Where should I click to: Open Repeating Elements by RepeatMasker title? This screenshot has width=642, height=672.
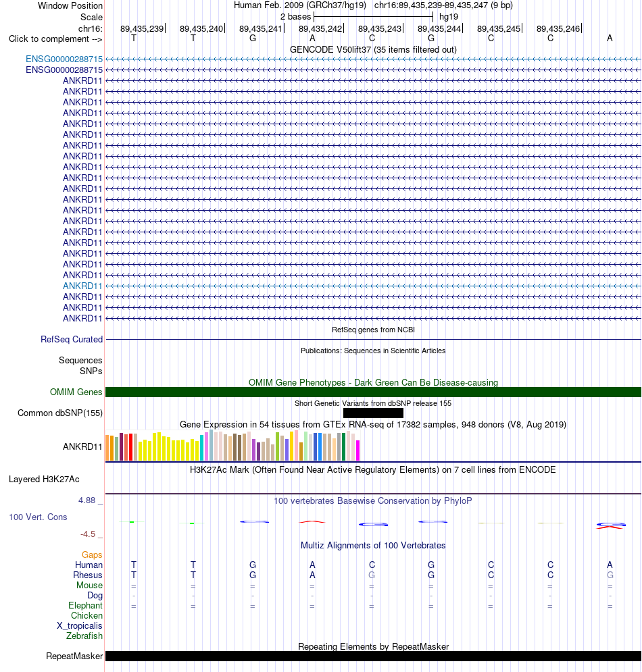pyautogui.click(x=373, y=646)
